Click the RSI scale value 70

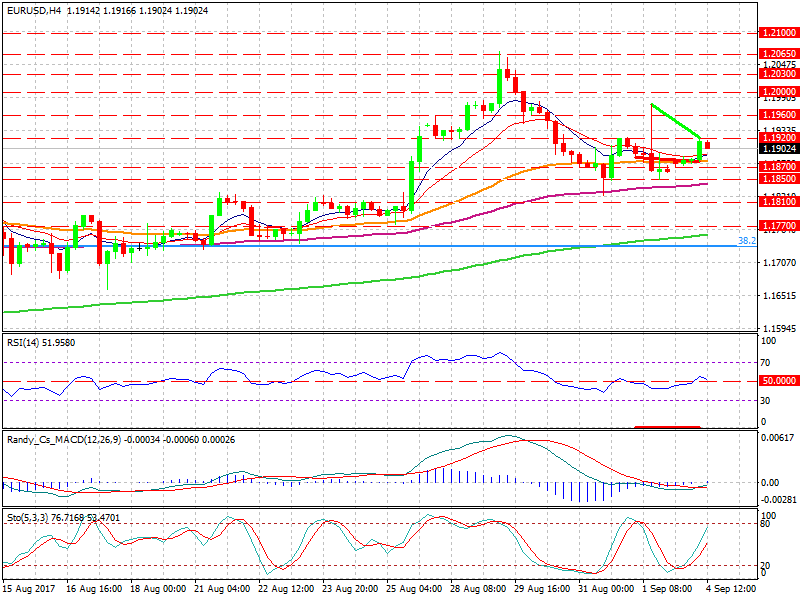point(765,363)
